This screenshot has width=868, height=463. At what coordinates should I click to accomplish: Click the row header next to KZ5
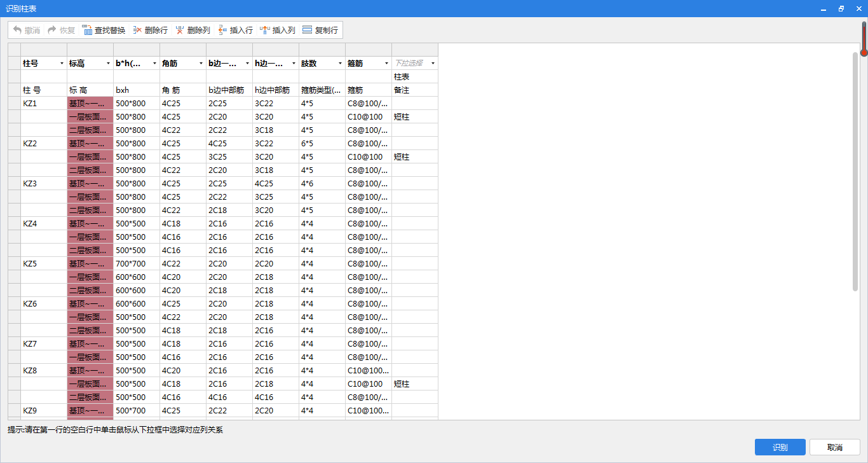pyautogui.click(x=14, y=263)
